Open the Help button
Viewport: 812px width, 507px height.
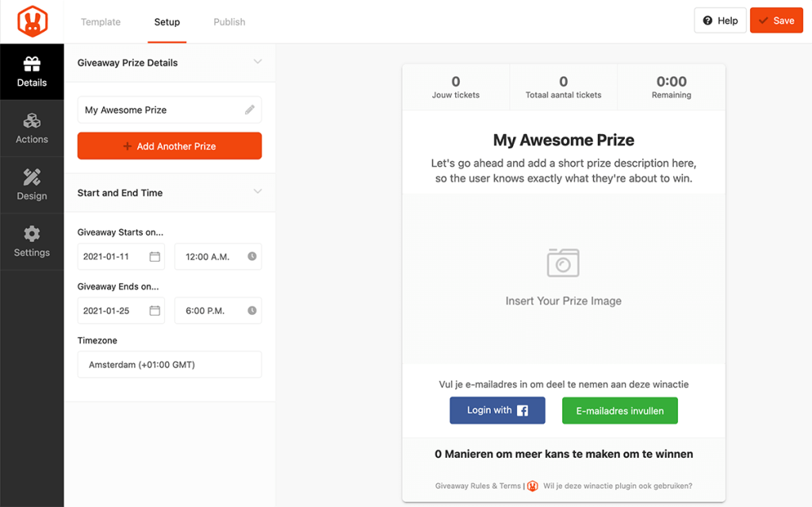point(719,21)
